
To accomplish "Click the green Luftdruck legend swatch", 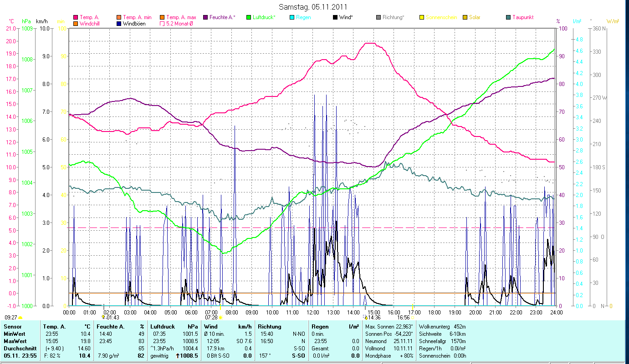I will [x=249, y=18].
